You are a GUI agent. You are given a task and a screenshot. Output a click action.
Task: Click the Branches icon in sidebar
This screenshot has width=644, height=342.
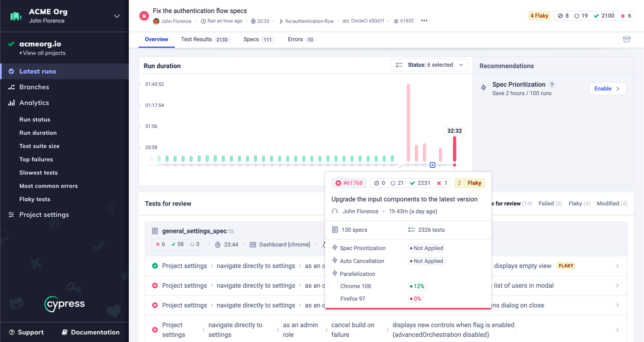[x=12, y=87]
